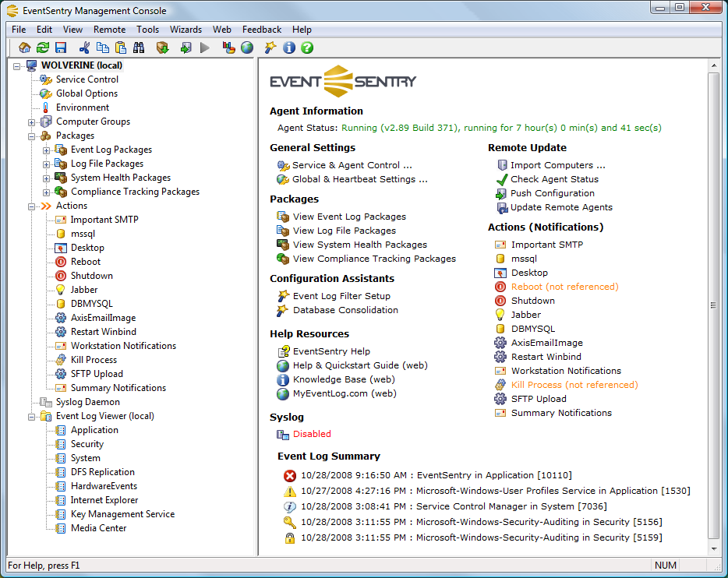Click View Event Log Packages link
The image size is (728, 578).
[x=350, y=217]
